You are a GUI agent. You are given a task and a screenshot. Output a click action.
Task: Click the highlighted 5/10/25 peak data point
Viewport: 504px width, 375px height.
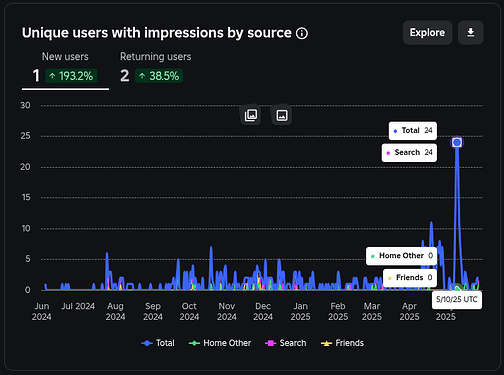457,143
